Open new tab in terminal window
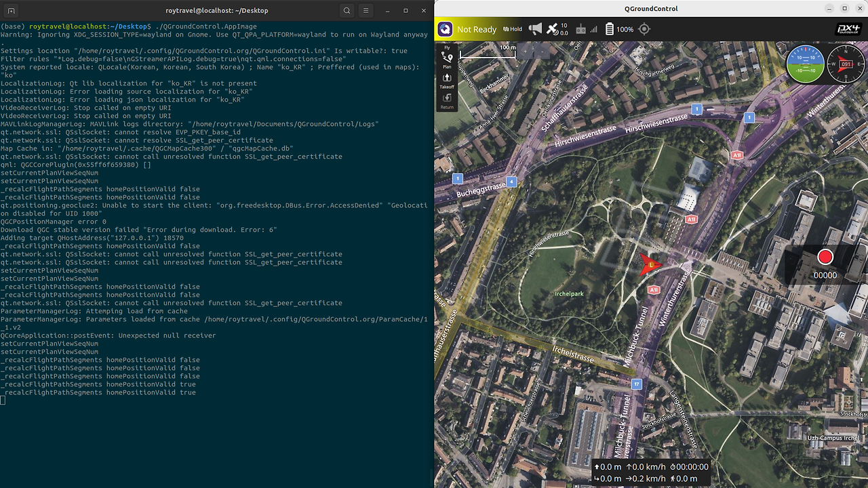The image size is (868, 488). [x=12, y=11]
